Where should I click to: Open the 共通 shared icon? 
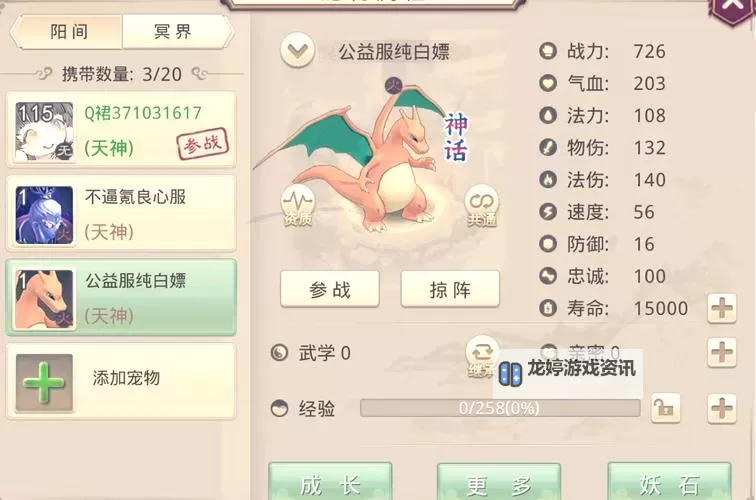(481, 205)
